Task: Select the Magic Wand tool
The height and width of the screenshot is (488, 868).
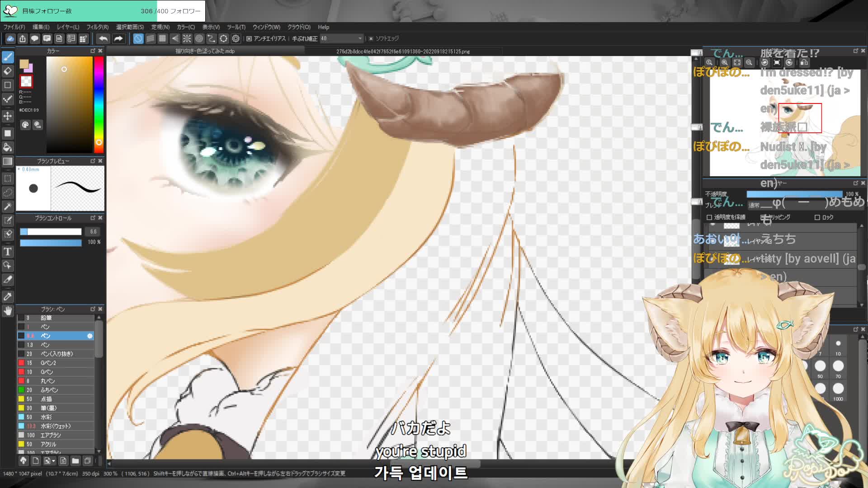Action: point(8,206)
